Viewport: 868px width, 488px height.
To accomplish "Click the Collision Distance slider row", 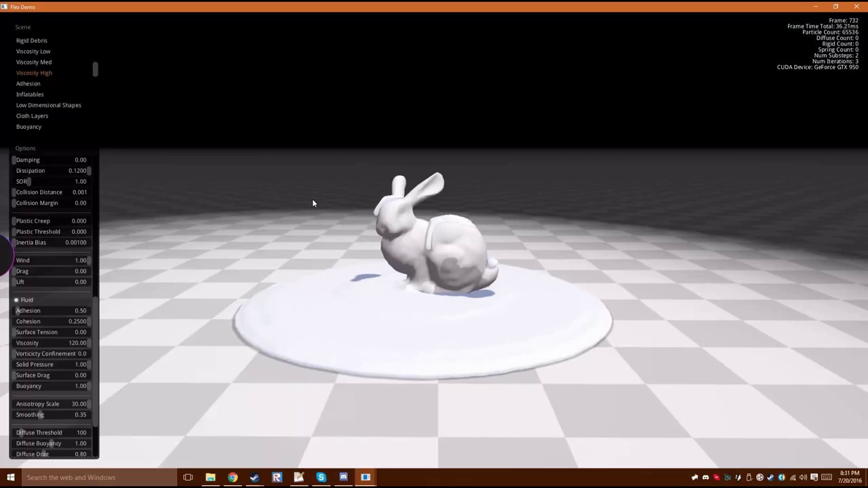I will pos(52,192).
